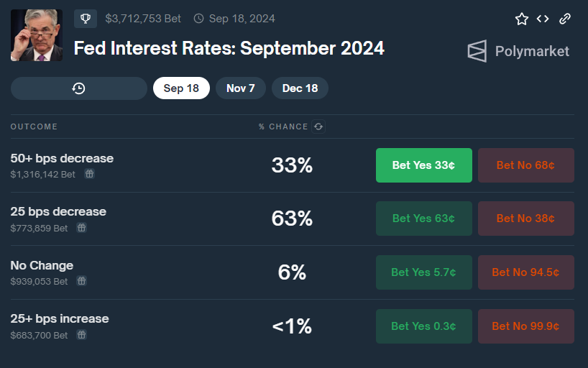Click gift icon under 25+ bps increase
This screenshot has width=588, height=368.
[x=82, y=335]
